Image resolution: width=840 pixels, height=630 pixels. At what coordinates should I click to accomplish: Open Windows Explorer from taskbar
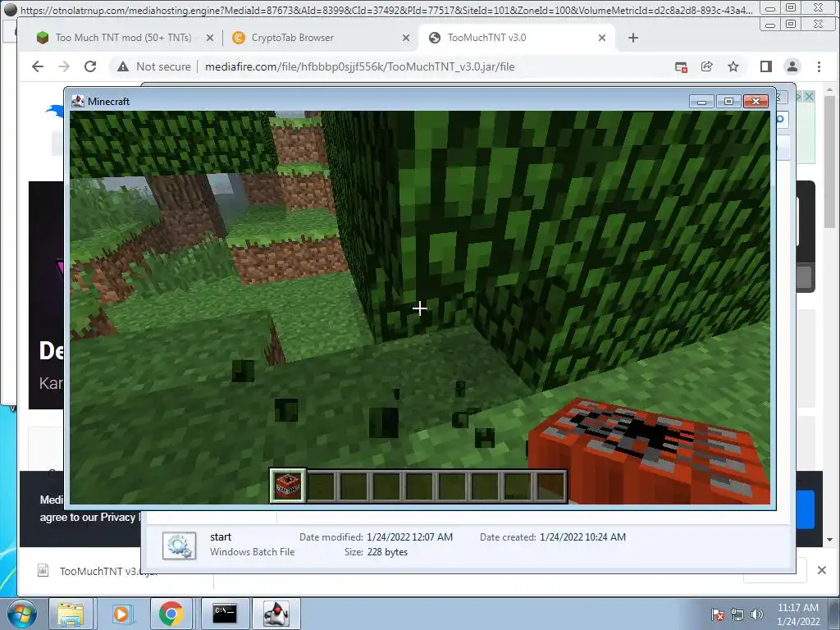[71, 614]
